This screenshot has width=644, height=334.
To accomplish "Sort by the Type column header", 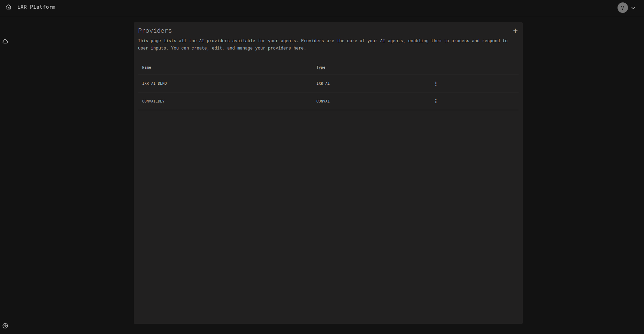I will pyautogui.click(x=321, y=68).
